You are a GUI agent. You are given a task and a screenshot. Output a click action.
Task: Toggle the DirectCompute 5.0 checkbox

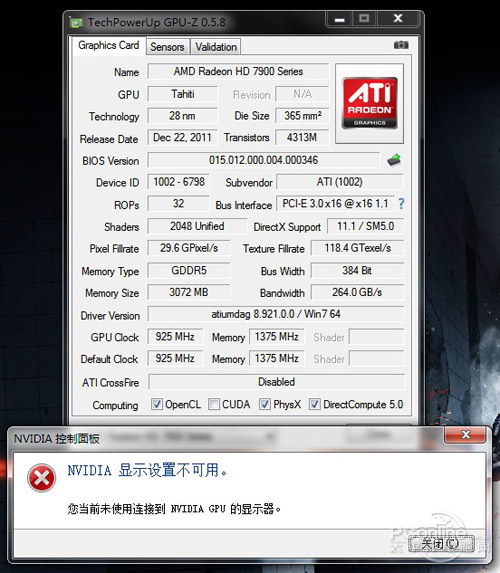(x=315, y=404)
